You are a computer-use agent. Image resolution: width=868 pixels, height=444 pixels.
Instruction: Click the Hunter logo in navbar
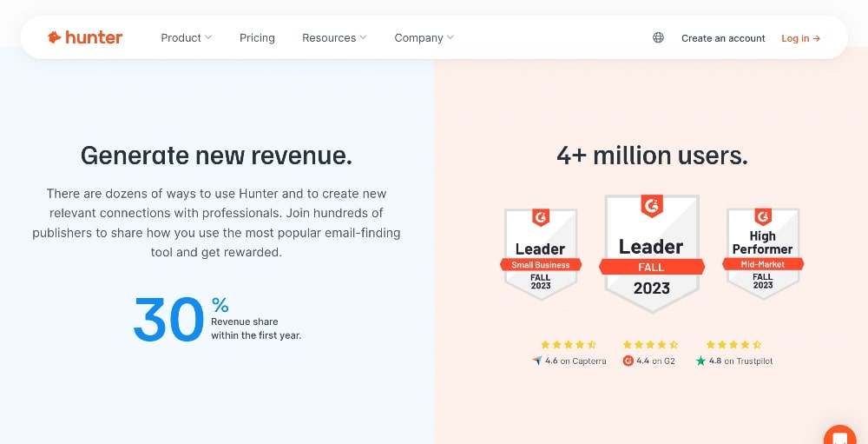(85, 37)
